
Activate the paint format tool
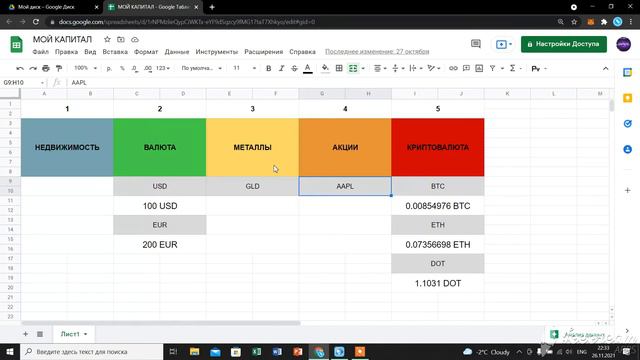coord(59,69)
